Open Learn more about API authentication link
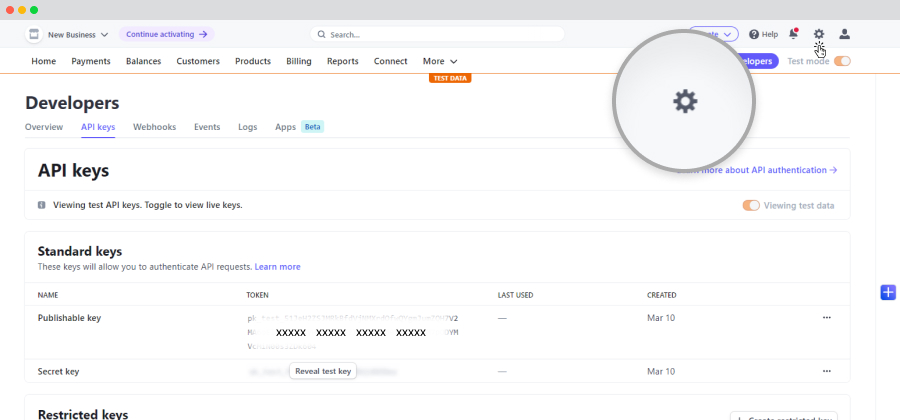This screenshot has height=420, width=900. 757,170
